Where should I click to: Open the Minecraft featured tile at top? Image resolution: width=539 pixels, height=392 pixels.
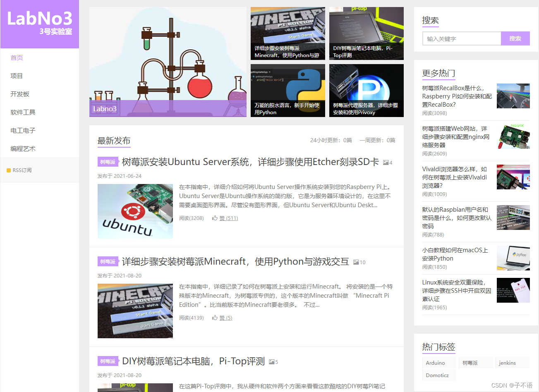(x=288, y=33)
